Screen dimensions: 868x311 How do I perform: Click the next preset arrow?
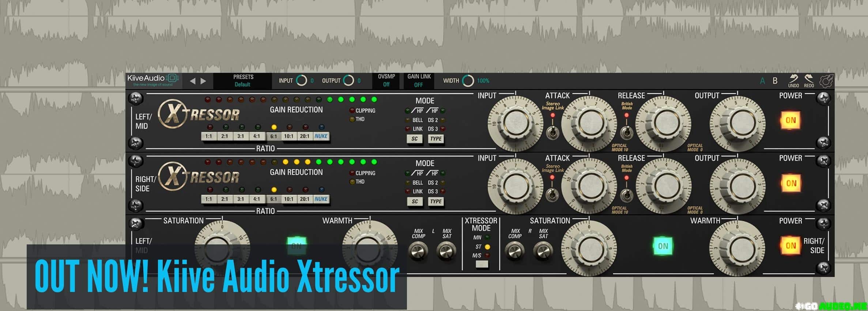(203, 81)
